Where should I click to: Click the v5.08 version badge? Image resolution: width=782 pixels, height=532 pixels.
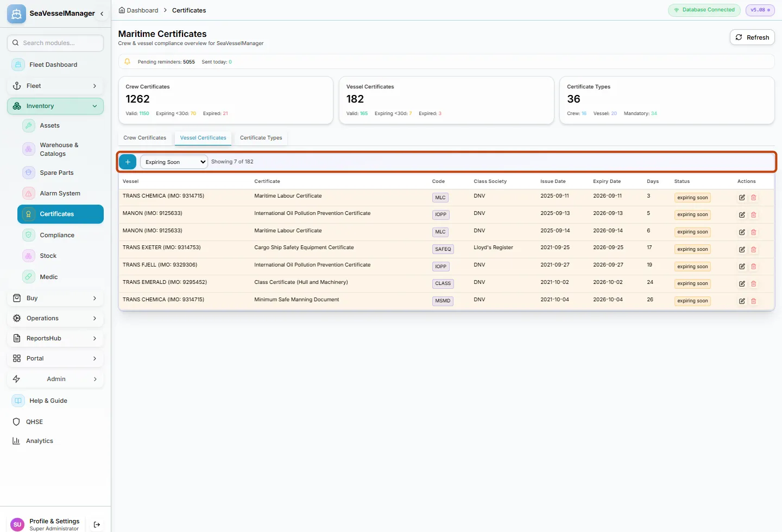point(760,10)
